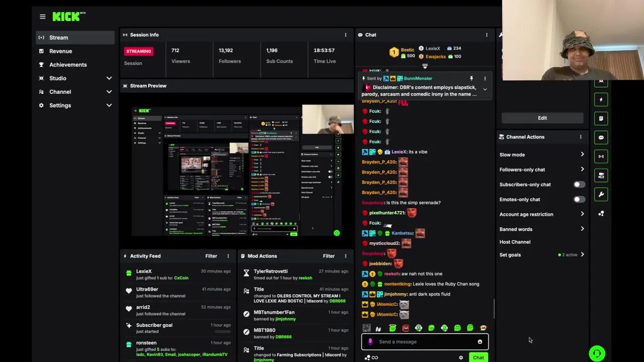This screenshot has width=644, height=362.
Task: Expand Slow mode options
Action: pos(582,154)
